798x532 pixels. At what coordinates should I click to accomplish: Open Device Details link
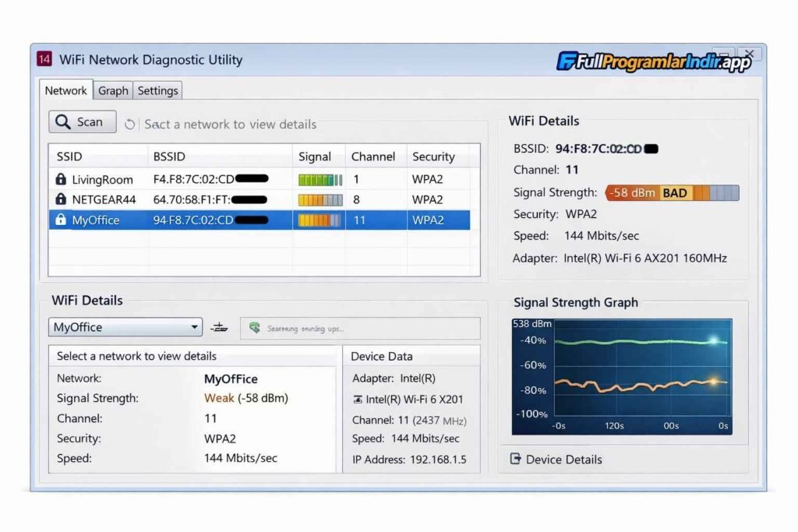[563, 460]
